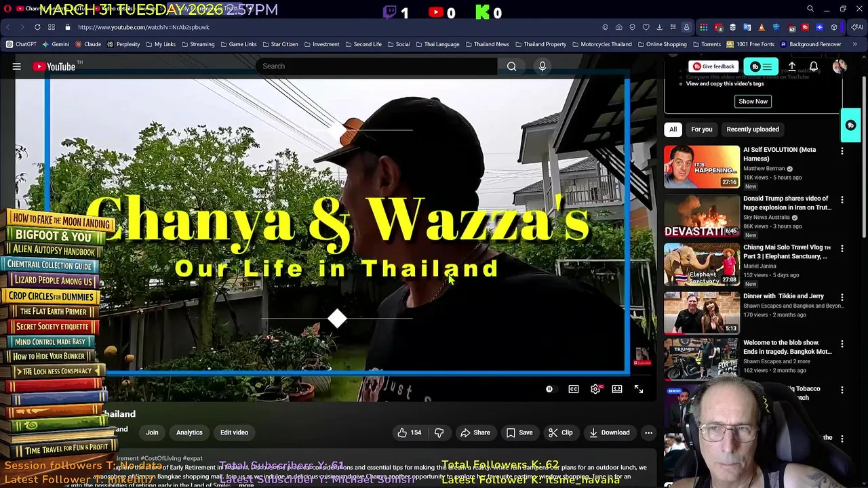Image resolution: width=868 pixels, height=488 pixels.
Task: Open Chiang Mai Solo Travel Vlog thumbnail
Action: (x=702, y=264)
